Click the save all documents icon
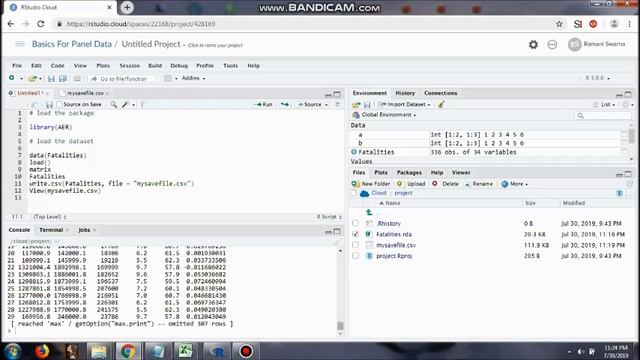 click(62, 78)
